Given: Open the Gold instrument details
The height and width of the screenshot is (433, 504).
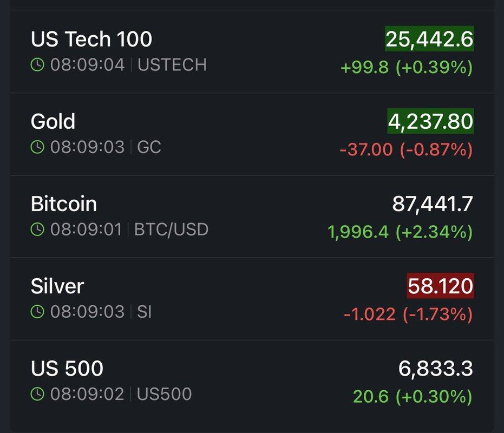Looking at the screenshot, I should click(x=53, y=121).
